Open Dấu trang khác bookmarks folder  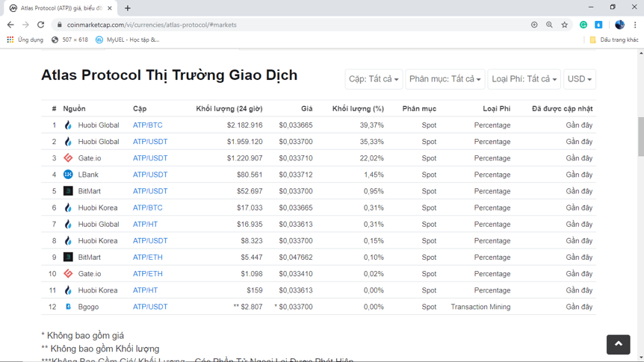tap(614, 40)
